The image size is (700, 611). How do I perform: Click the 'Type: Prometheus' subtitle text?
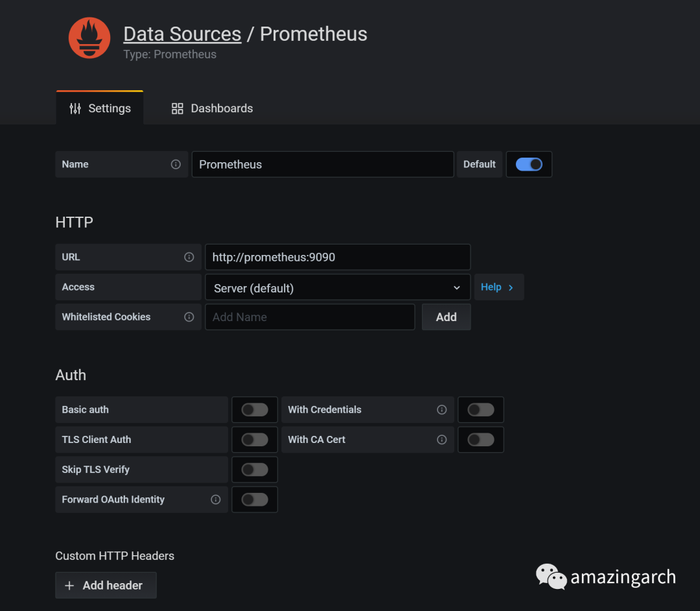170,54
